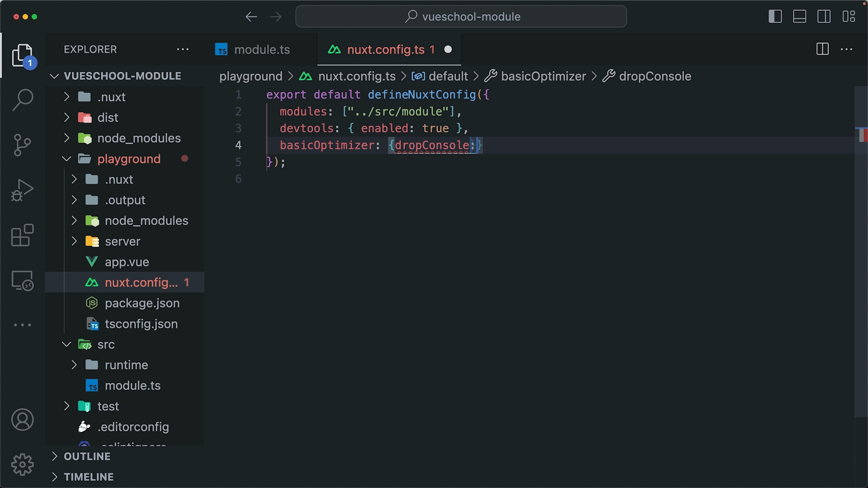The height and width of the screenshot is (488, 868).
Task: Open the Remote Explorer view
Action: tap(22, 281)
